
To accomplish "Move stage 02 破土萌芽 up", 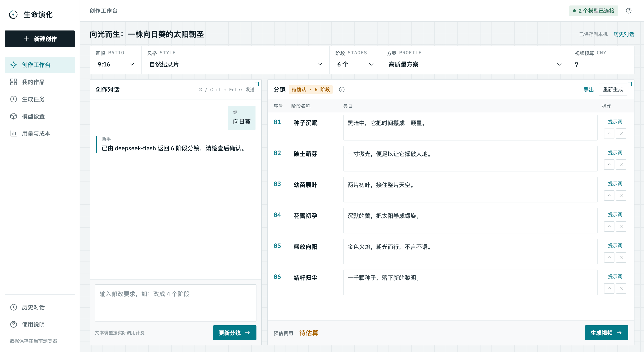I will pos(609,165).
